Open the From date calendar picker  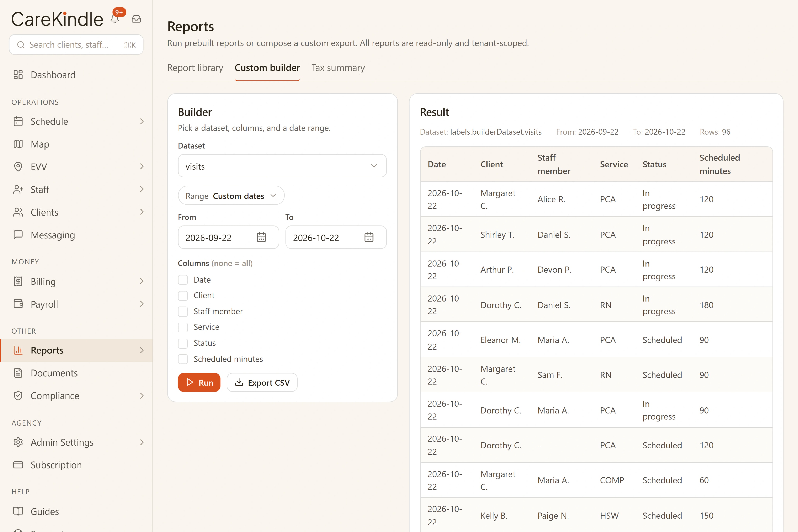click(261, 237)
